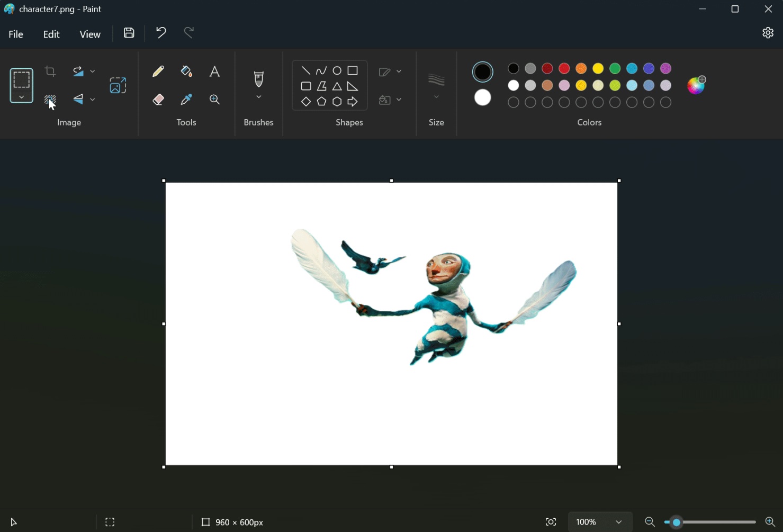Select the red color swatch
Screen dimensions: 783x532
pyautogui.click(x=564, y=68)
